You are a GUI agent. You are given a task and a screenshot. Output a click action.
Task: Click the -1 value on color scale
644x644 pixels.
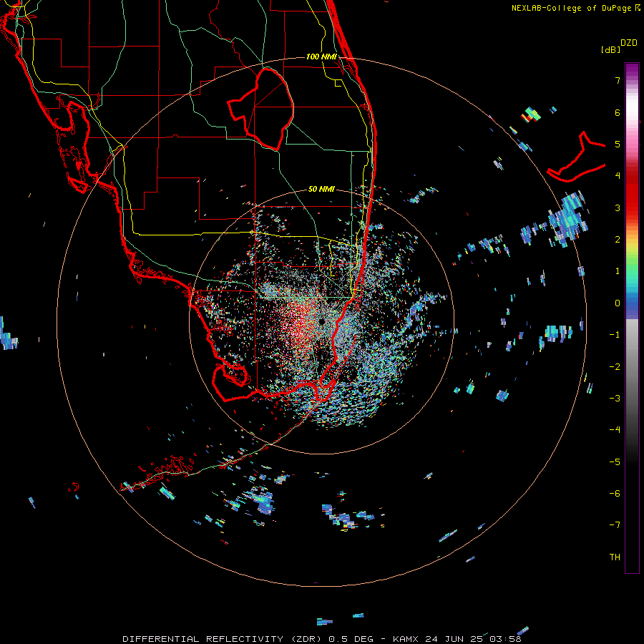[615, 335]
